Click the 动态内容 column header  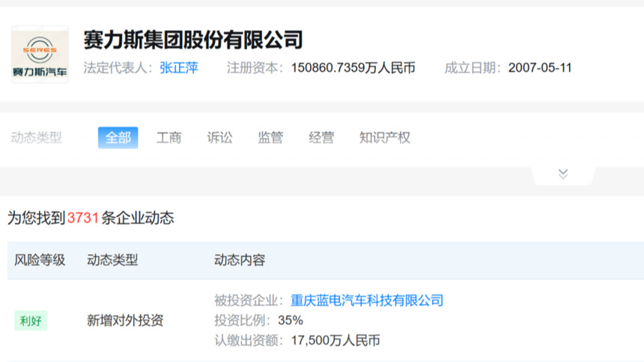pos(240,260)
